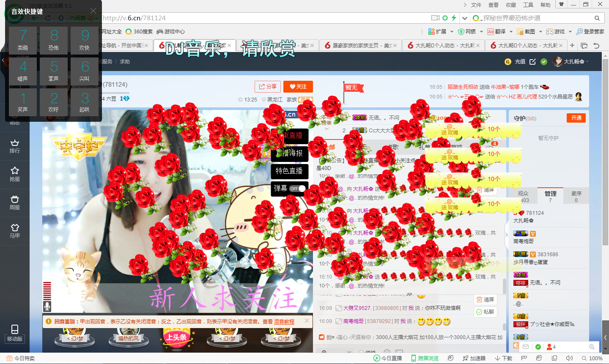Click 加速器 in status bar
Viewport: 609px width, 364px height.
(x=474, y=359)
